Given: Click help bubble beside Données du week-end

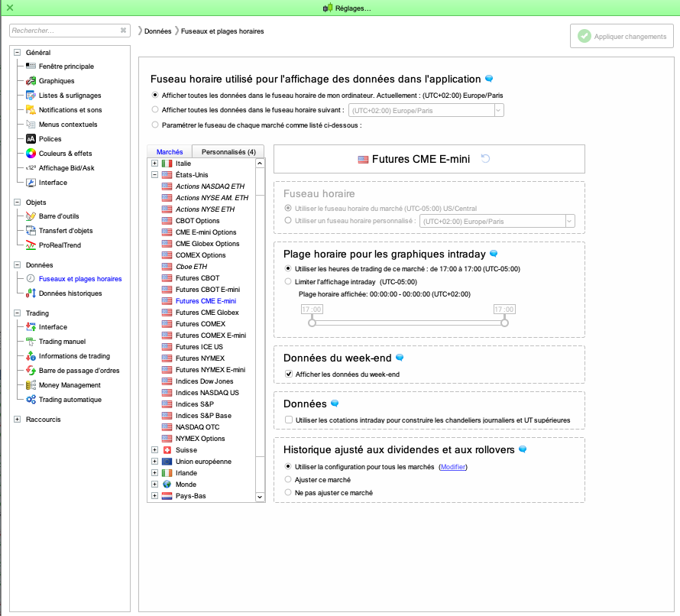Looking at the screenshot, I should pyautogui.click(x=400, y=358).
